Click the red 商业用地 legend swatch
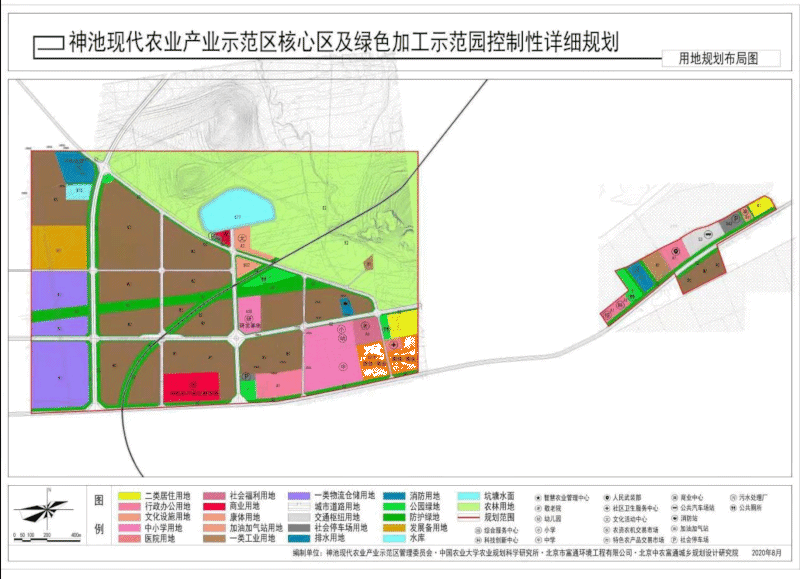The image size is (810, 579). click(x=214, y=507)
